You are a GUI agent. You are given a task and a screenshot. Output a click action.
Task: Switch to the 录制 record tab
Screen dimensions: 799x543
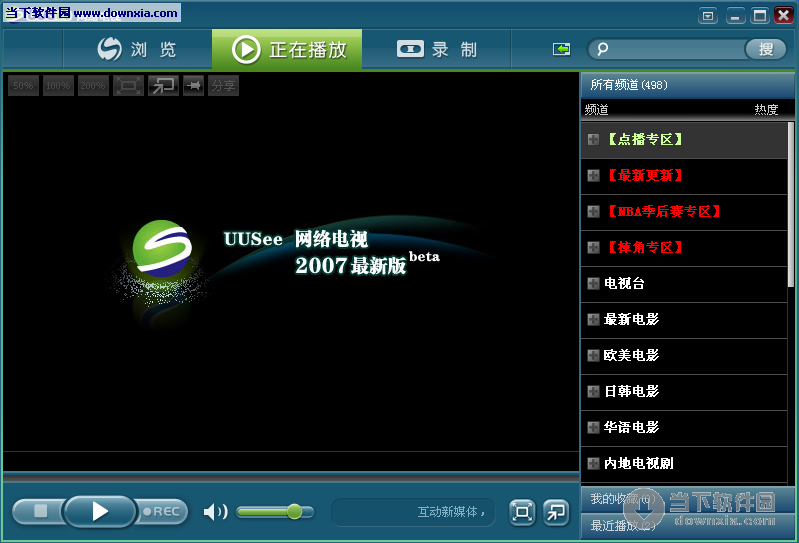coord(437,49)
